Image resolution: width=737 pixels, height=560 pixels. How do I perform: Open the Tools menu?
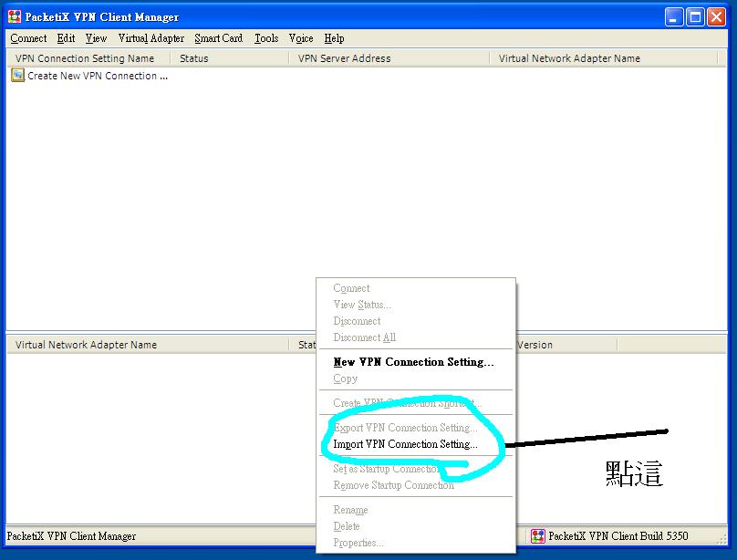coord(266,38)
